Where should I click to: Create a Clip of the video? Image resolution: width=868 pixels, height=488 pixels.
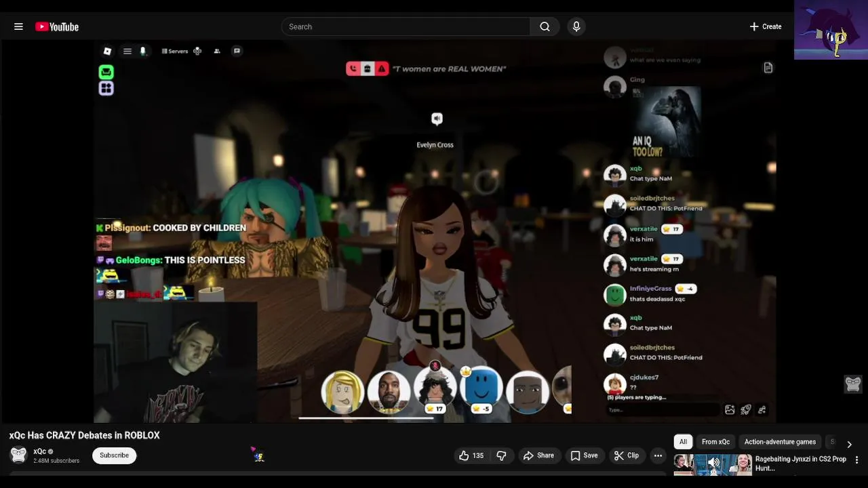(x=627, y=455)
